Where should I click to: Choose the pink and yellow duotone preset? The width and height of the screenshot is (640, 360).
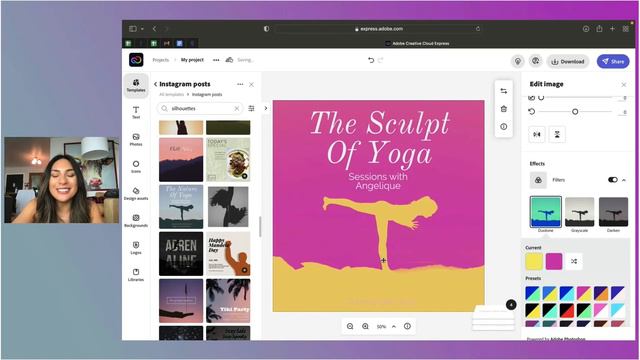click(584, 293)
